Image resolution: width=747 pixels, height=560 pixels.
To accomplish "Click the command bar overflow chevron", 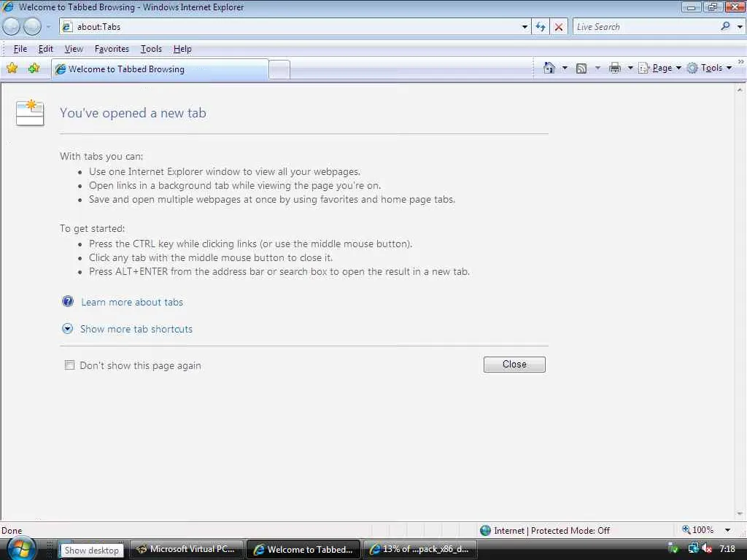I will point(741,62).
